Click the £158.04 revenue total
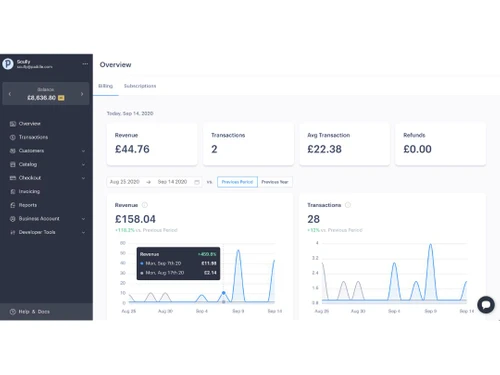Viewport: 500px width, 375px height. 135,219
